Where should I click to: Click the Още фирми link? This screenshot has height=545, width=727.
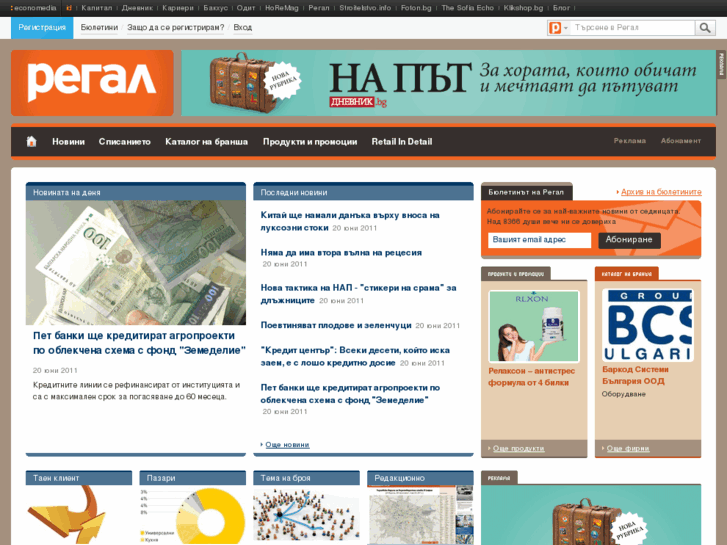(628, 449)
